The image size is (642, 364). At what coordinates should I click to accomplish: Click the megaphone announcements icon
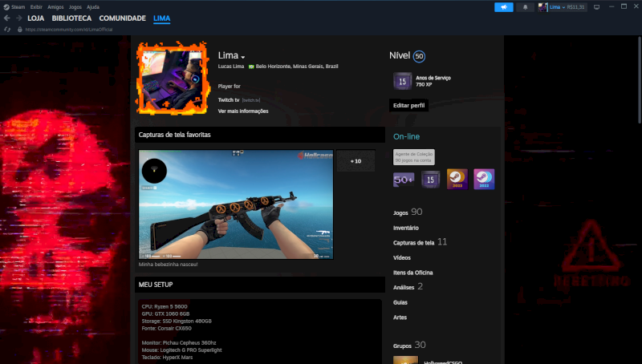click(x=503, y=6)
